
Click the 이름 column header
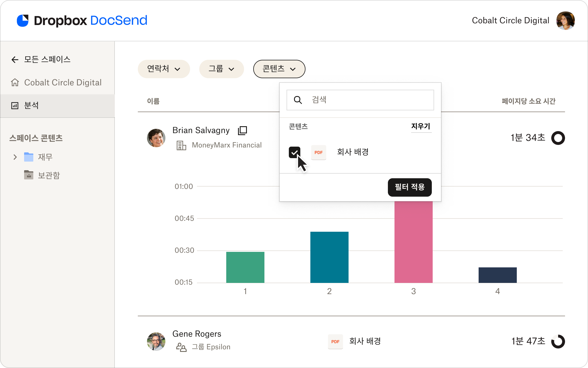[153, 101]
